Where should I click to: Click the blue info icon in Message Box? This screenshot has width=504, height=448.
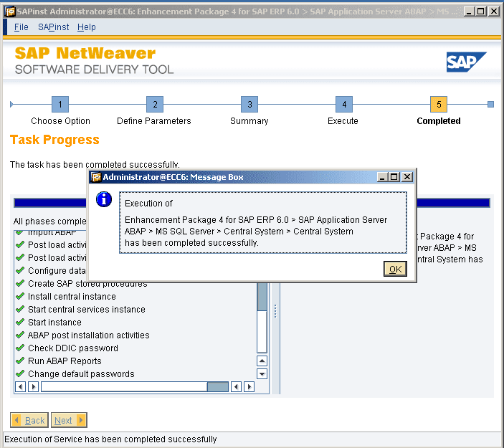[104, 199]
